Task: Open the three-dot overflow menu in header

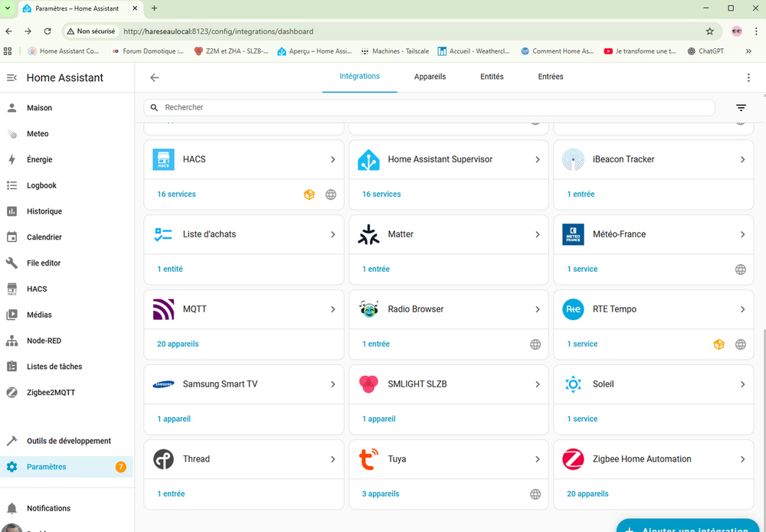Action: coord(748,77)
